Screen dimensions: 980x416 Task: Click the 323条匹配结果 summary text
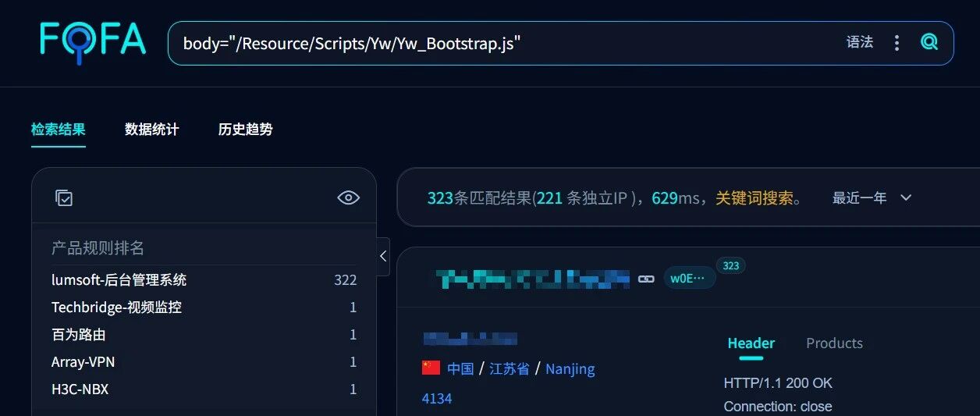[478, 198]
